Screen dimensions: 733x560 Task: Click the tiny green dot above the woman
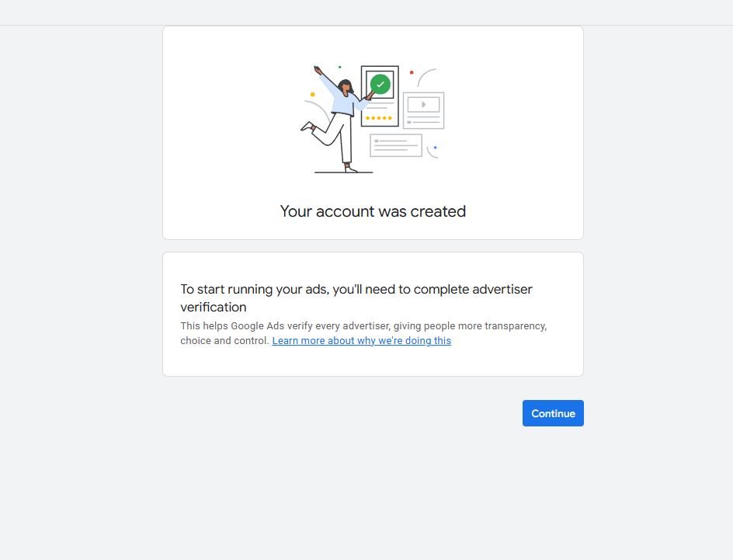tap(340, 68)
